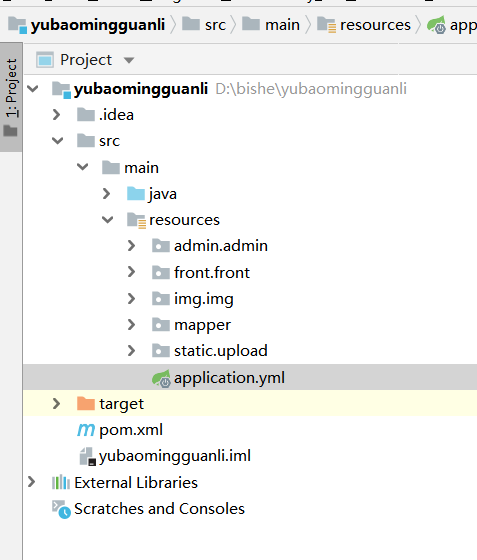Viewport: 477px width, 560px height.
Task: Click the Spring leaf icon beside application.yml
Action: tap(161, 379)
